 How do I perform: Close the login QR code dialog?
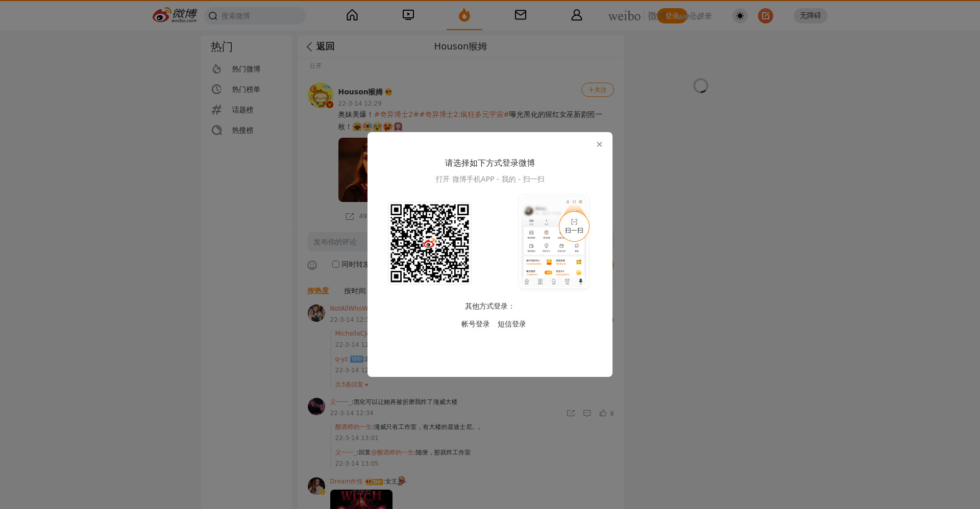[599, 144]
